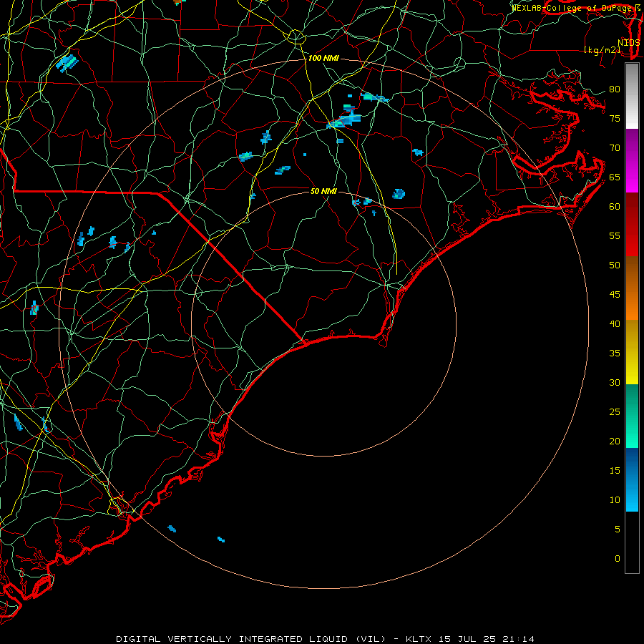Click the "NEXLAB-College of DuPage" credit text
The height and width of the screenshot is (644, 644).
(571, 8)
